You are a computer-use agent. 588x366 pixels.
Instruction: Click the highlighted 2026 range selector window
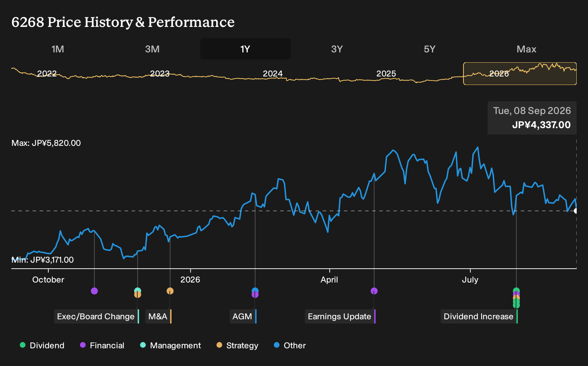(520, 74)
